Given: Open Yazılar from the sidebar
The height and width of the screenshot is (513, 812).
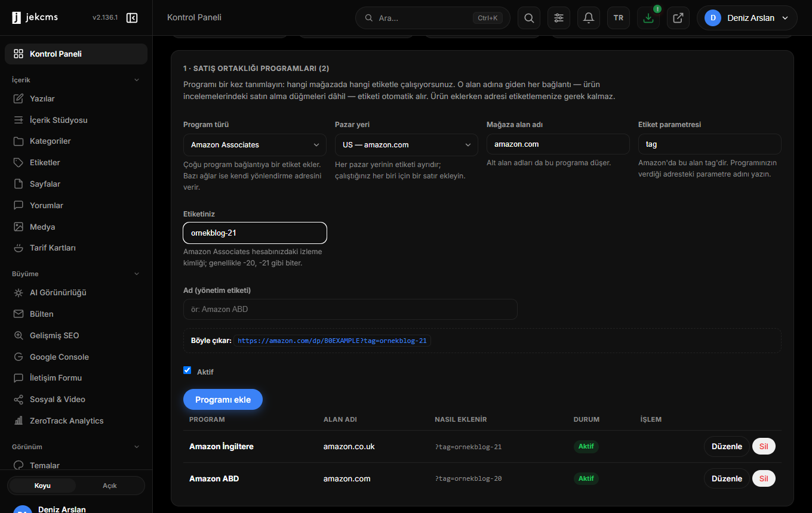Looking at the screenshot, I should (76, 98).
